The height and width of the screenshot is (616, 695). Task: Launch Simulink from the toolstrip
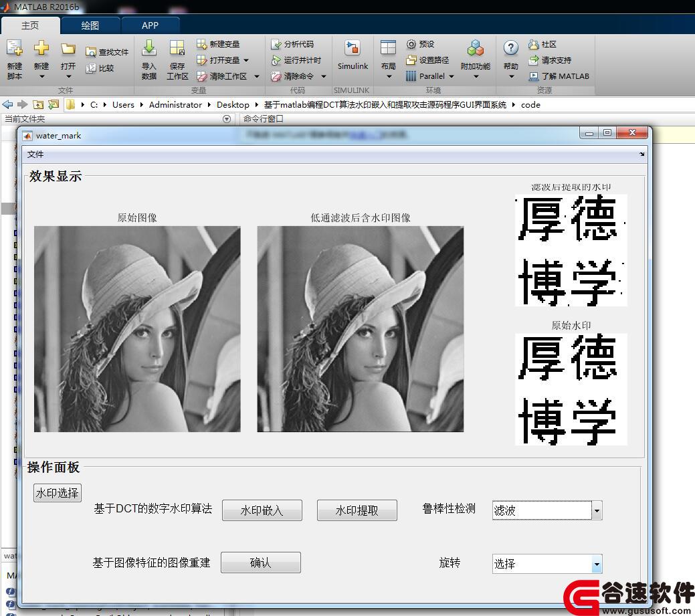click(353, 54)
